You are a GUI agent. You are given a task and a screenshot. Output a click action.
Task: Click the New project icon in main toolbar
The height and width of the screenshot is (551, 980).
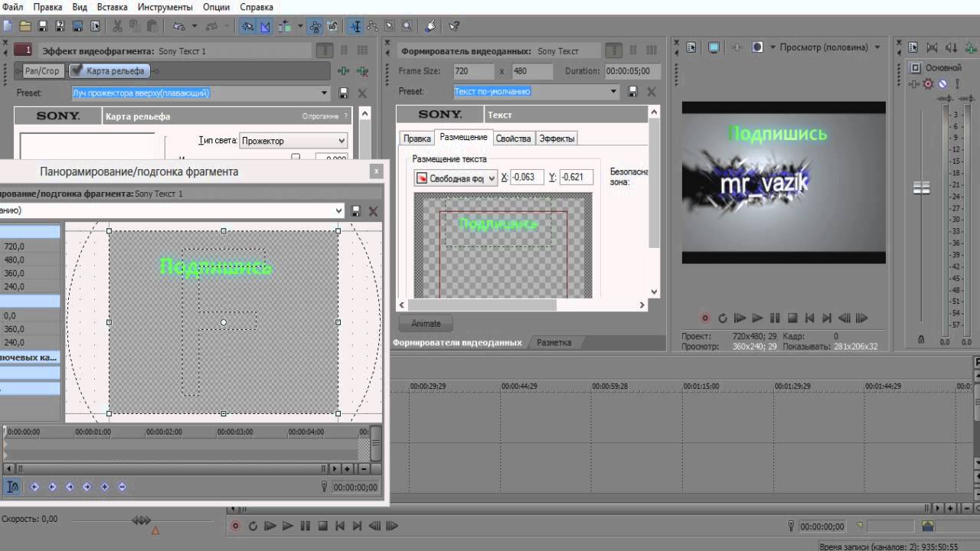[7, 26]
